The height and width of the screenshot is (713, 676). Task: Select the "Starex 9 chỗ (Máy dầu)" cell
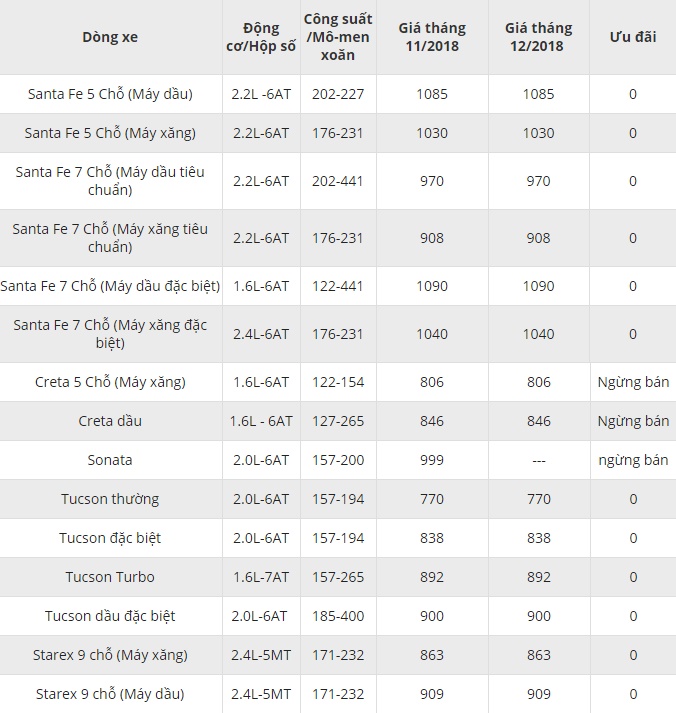[110, 694]
